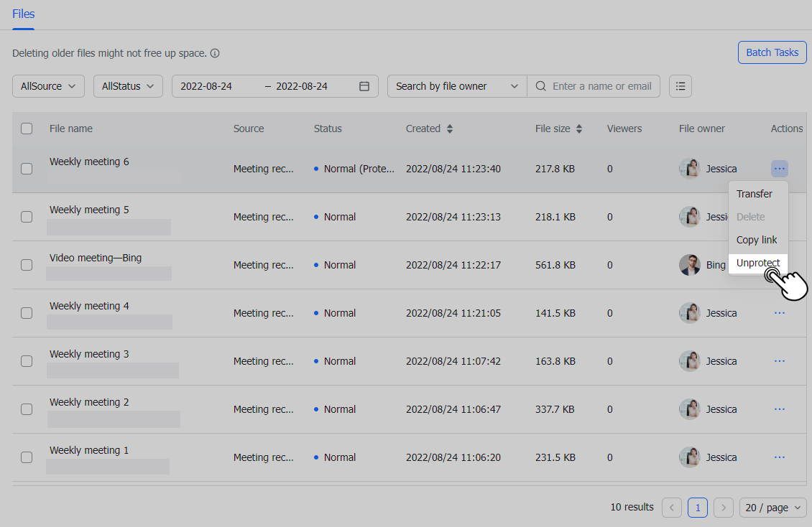Viewport: 812px width, 527px height.
Task: Open the 20 per page dropdown
Action: pos(772,508)
